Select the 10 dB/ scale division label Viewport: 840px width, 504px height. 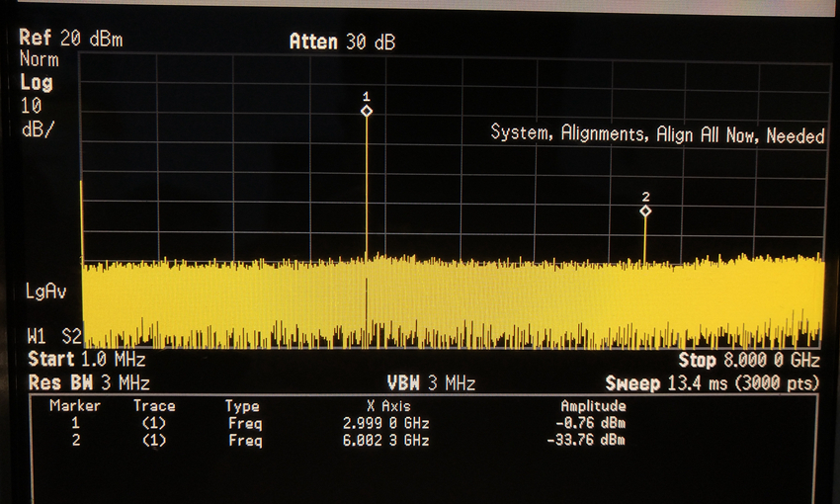pyautogui.click(x=39, y=117)
